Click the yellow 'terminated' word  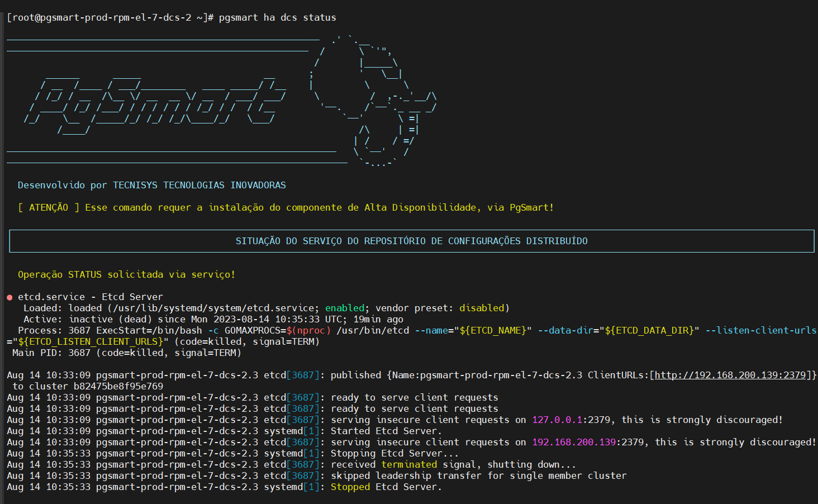(409, 464)
